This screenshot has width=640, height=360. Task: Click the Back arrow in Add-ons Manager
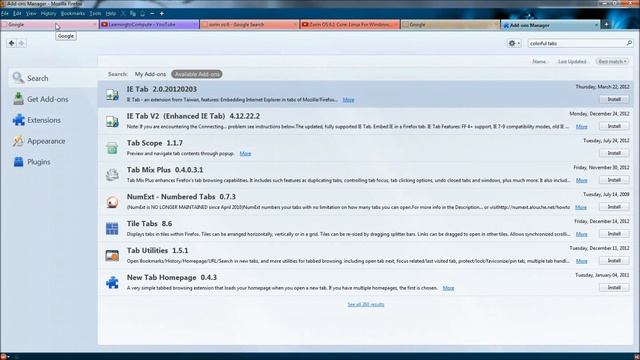click(11, 43)
